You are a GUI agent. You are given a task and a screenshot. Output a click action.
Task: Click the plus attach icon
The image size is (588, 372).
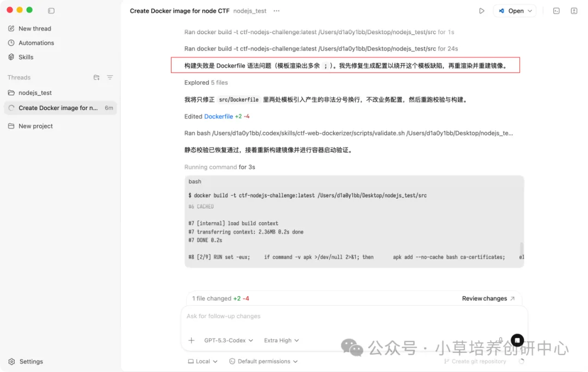(191, 340)
